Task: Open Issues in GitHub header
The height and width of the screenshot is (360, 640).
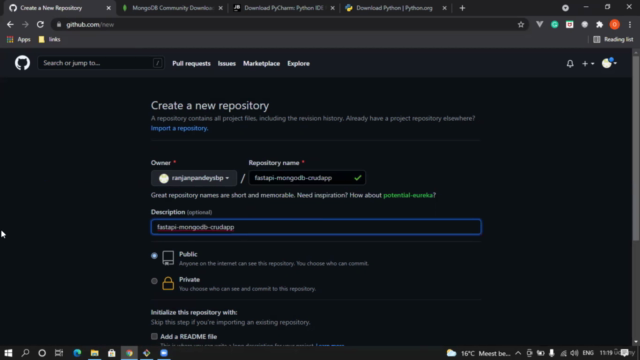Action: point(227,64)
